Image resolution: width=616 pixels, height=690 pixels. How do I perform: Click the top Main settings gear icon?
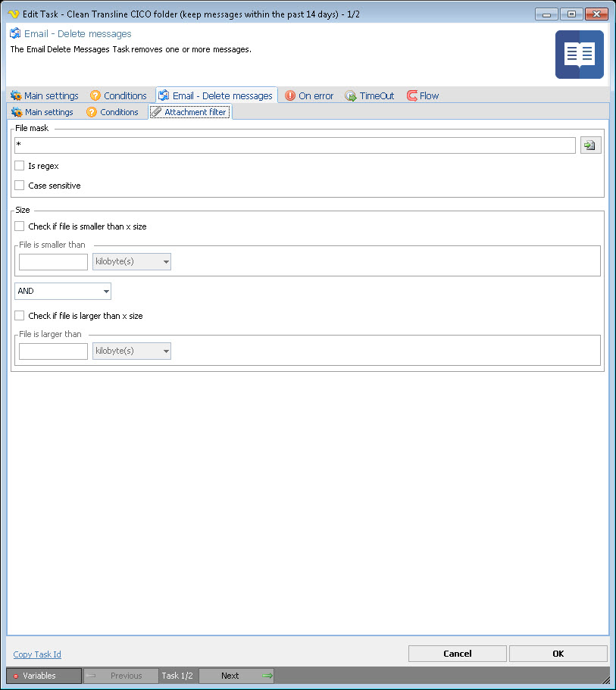(x=16, y=96)
